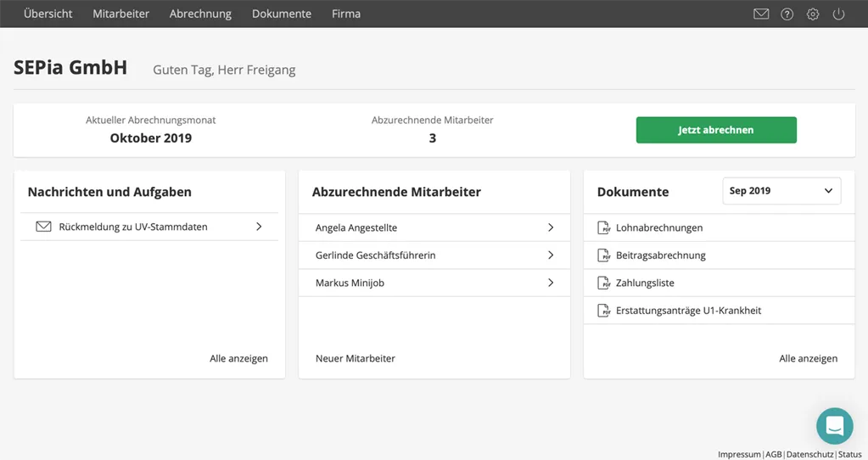Expand Markus Minijob via chevron arrow
Screen dimensions: 868x460
coord(551,283)
